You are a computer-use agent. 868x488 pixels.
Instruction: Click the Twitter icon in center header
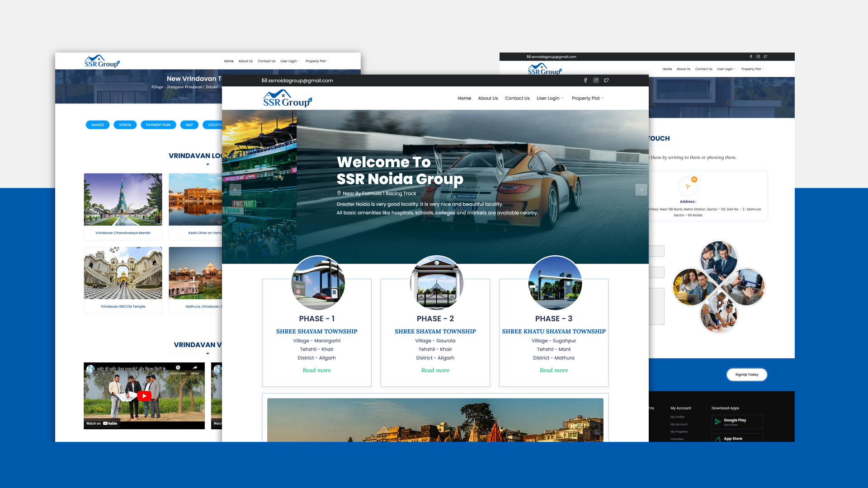click(x=606, y=80)
